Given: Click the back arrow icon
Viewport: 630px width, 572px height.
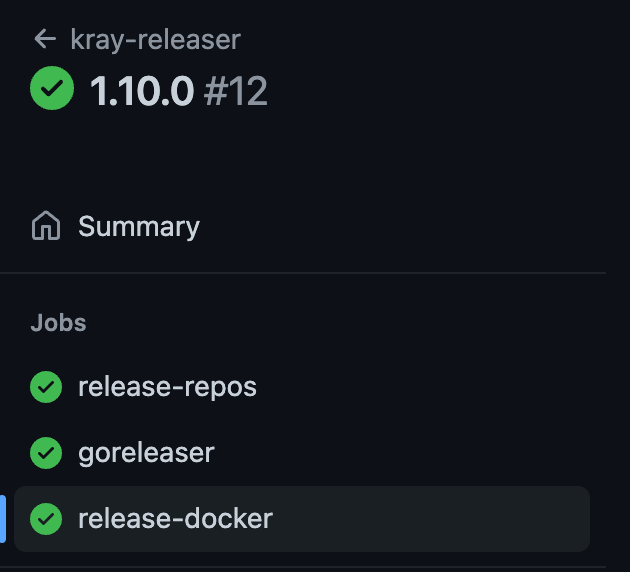Looking at the screenshot, I should pos(45,39).
